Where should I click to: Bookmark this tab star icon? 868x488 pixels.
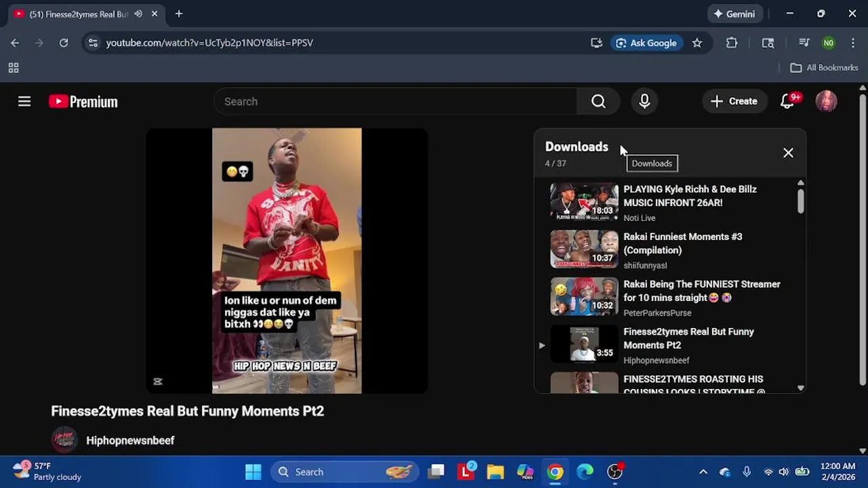pyautogui.click(x=697, y=43)
